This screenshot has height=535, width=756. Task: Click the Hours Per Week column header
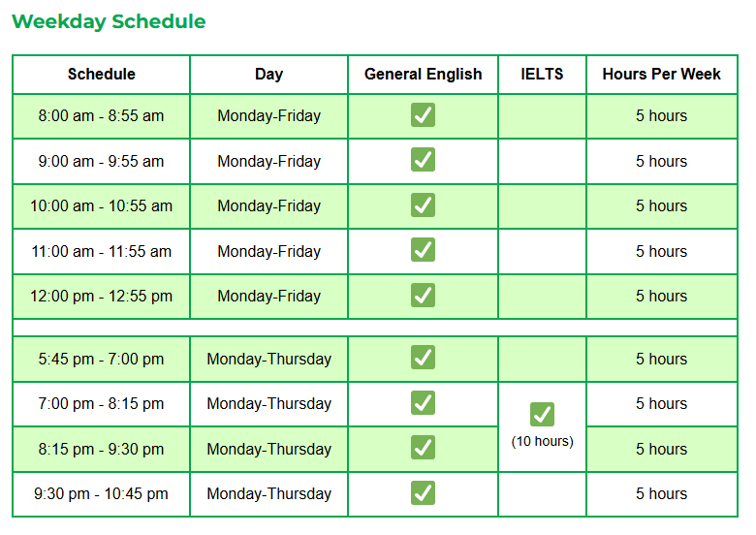point(661,75)
